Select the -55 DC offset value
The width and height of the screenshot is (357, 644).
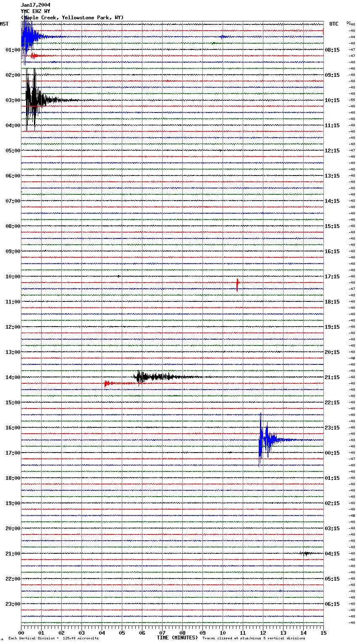(352, 100)
